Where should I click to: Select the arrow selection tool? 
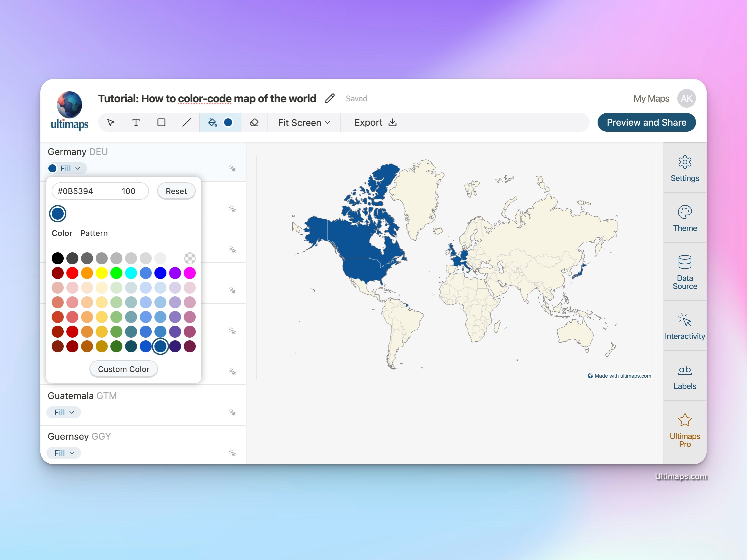tap(111, 122)
